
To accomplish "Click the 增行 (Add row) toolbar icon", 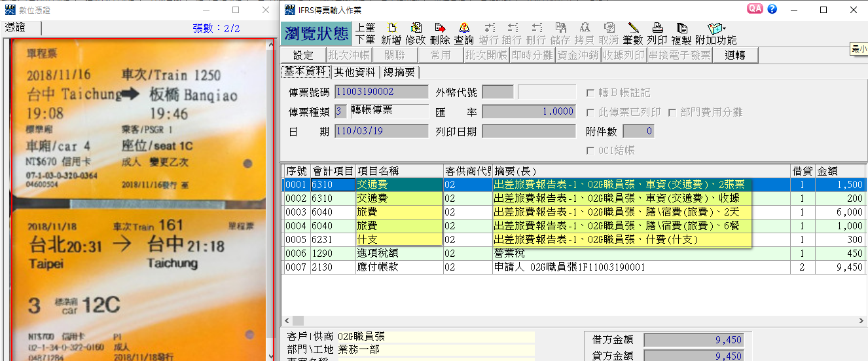I will (489, 33).
